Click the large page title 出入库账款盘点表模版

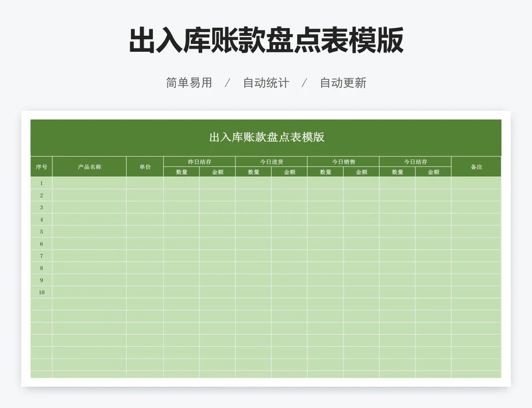coord(266,41)
